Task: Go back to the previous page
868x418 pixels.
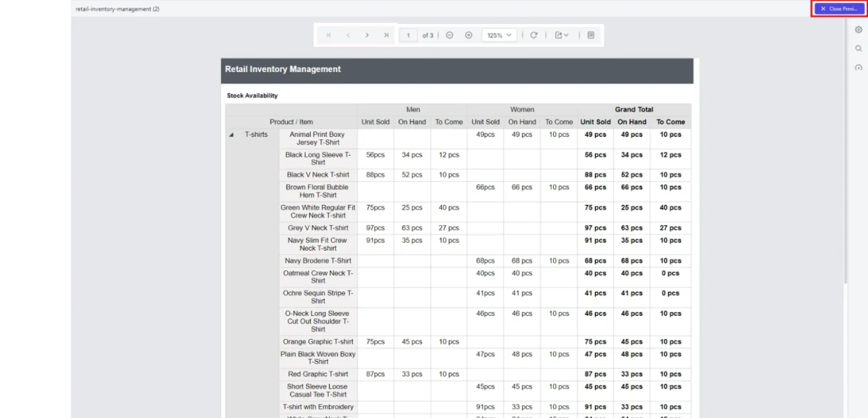Action: click(x=347, y=35)
